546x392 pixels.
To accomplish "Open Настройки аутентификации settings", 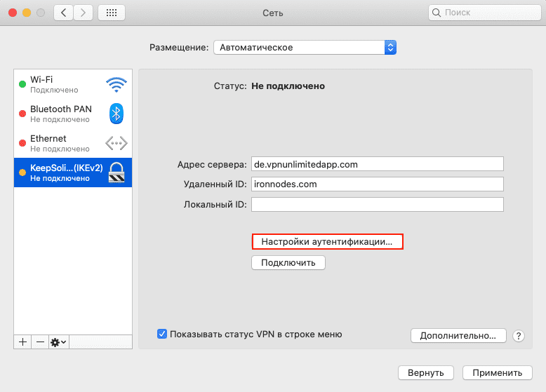I will coord(327,241).
